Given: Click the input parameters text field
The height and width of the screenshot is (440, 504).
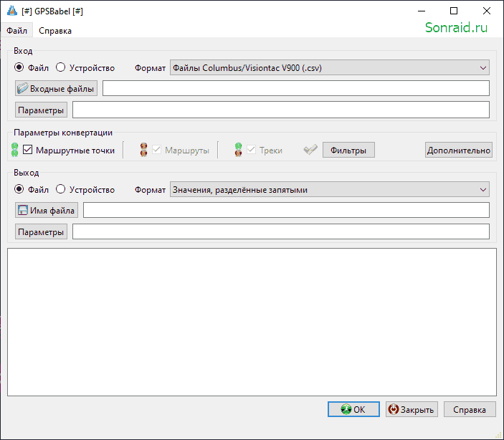Looking at the screenshot, I should pyautogui.click(x=281, y=110).
